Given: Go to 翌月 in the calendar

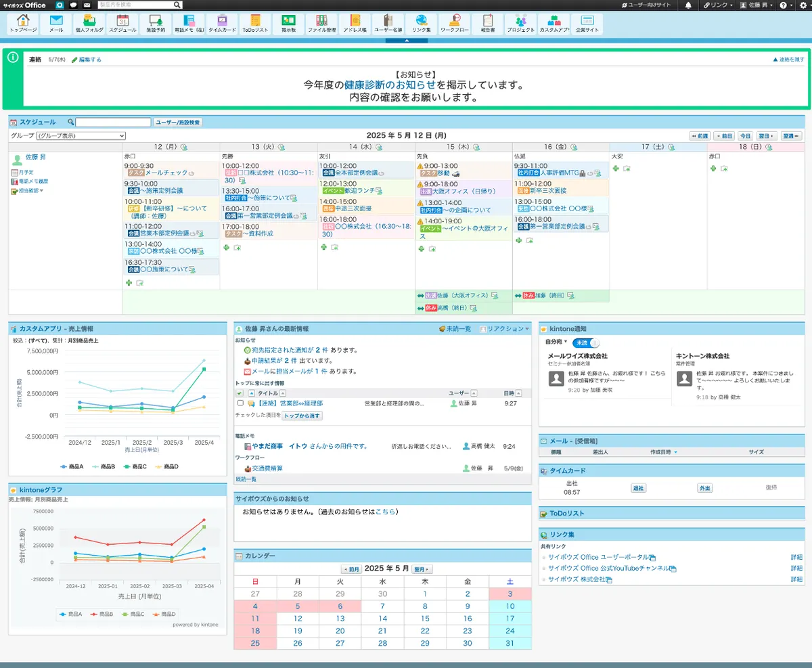Looking at the screenshot, I should [x=422, y=569].
